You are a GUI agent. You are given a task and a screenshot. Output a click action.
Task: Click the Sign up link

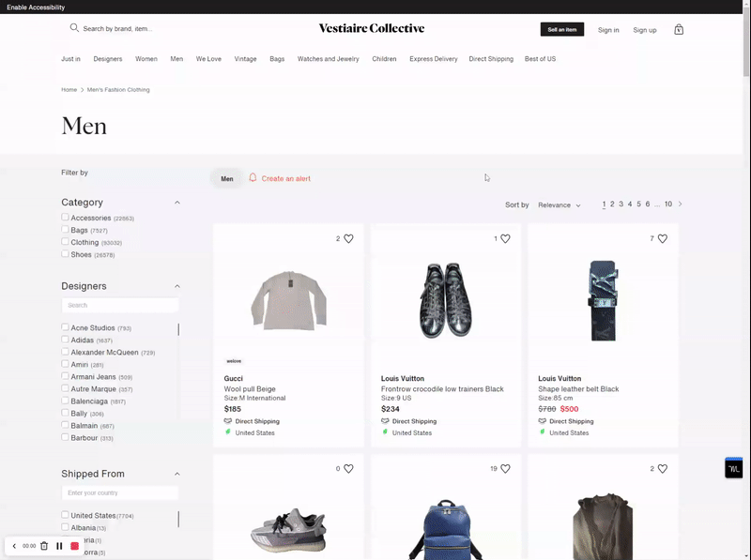645,30
